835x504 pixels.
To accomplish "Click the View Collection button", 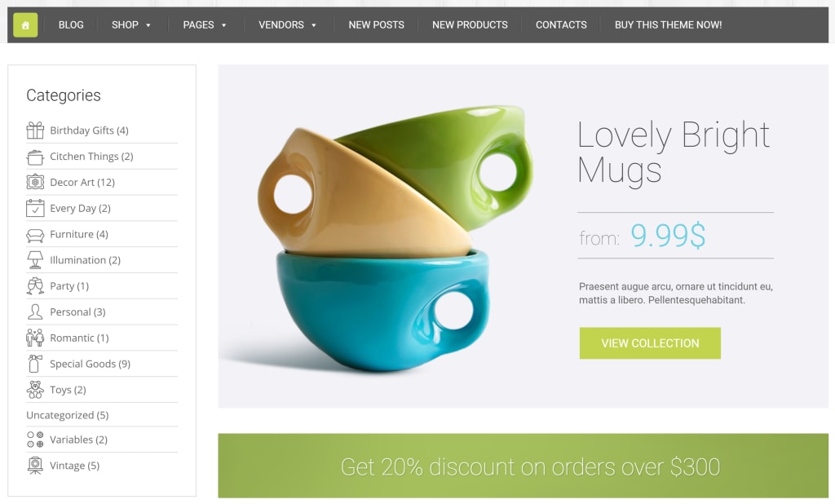I will click(650, 343).
